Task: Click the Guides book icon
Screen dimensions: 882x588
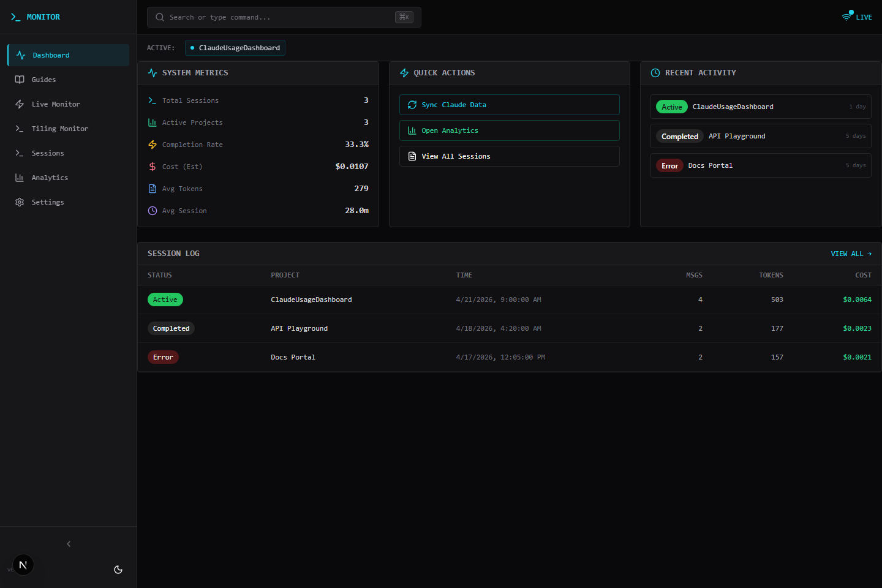Action: [20, 80]
